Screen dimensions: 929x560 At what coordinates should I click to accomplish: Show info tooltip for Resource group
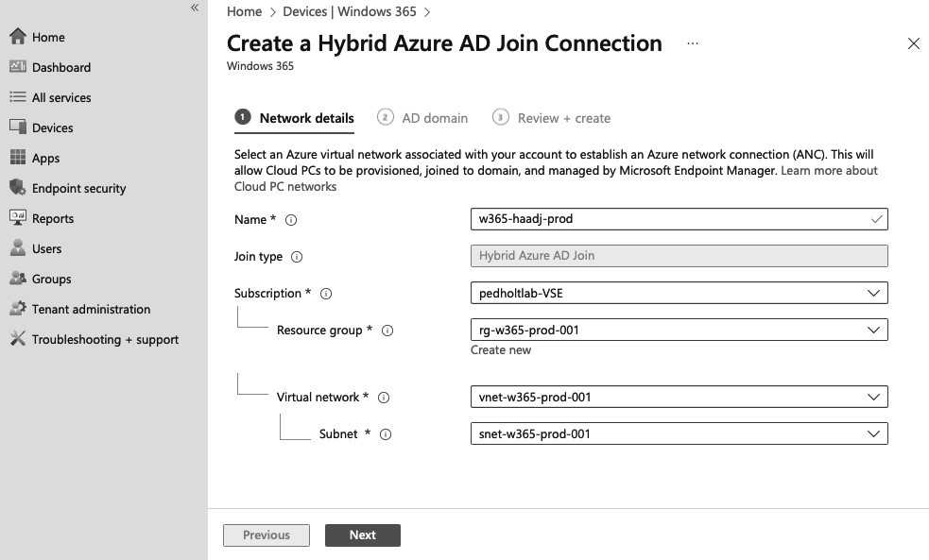[x=387, y=331]
